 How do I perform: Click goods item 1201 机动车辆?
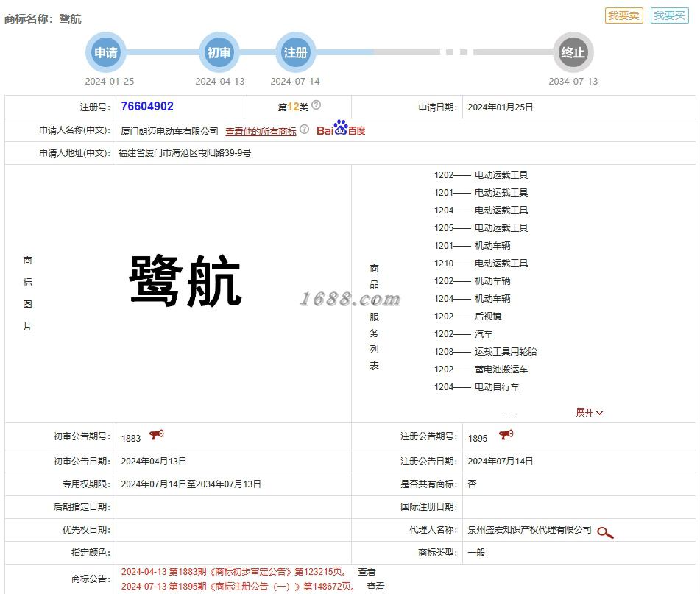coord(472,245)
